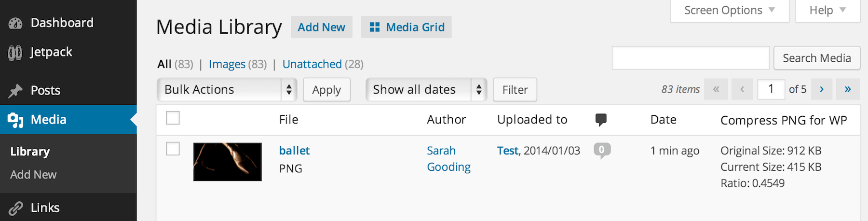The width and height of the screenshot is (868, 221).
Task: Filter by Unattached media
Action: click(x=312, y=64)
